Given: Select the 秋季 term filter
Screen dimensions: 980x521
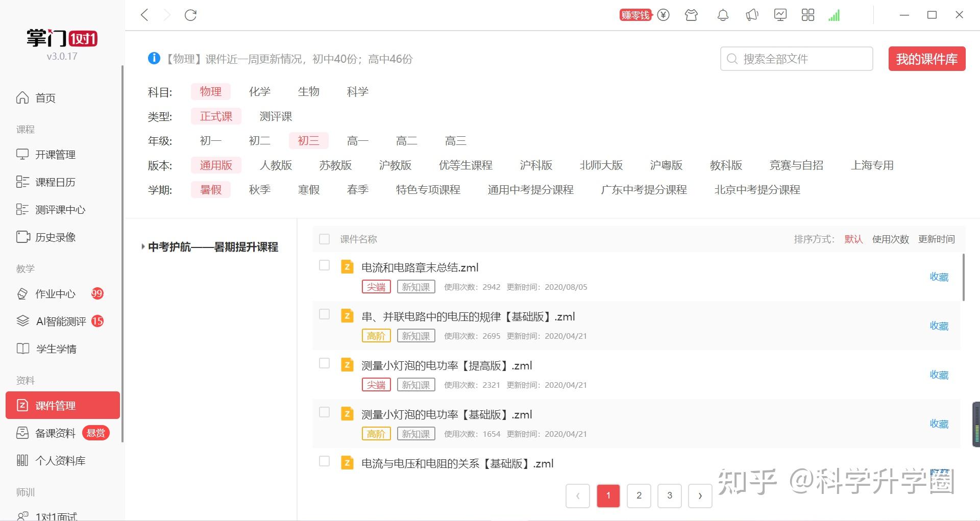Looking at the screenshot, I should (259, 190).
